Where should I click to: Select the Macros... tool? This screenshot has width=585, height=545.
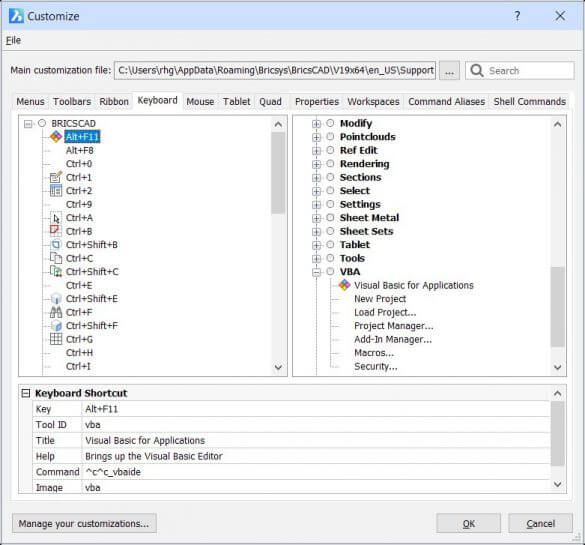[374, 353]
